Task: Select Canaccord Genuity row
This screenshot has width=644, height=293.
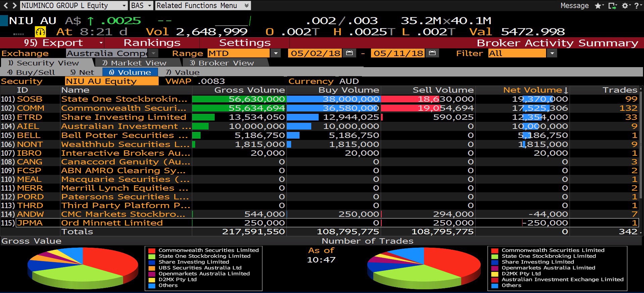Action: click(x=319, y=162)
